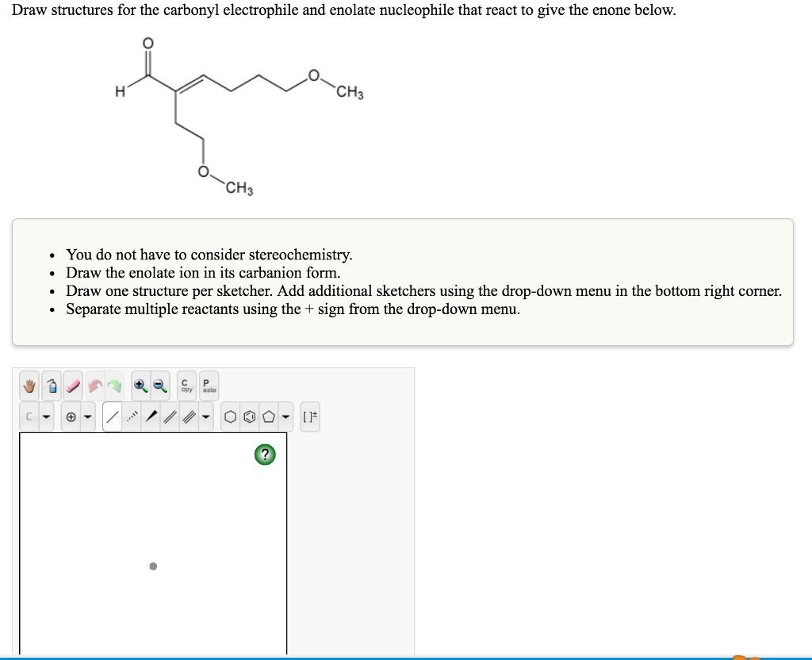Select the eraser tool

(x=73, y=386)
